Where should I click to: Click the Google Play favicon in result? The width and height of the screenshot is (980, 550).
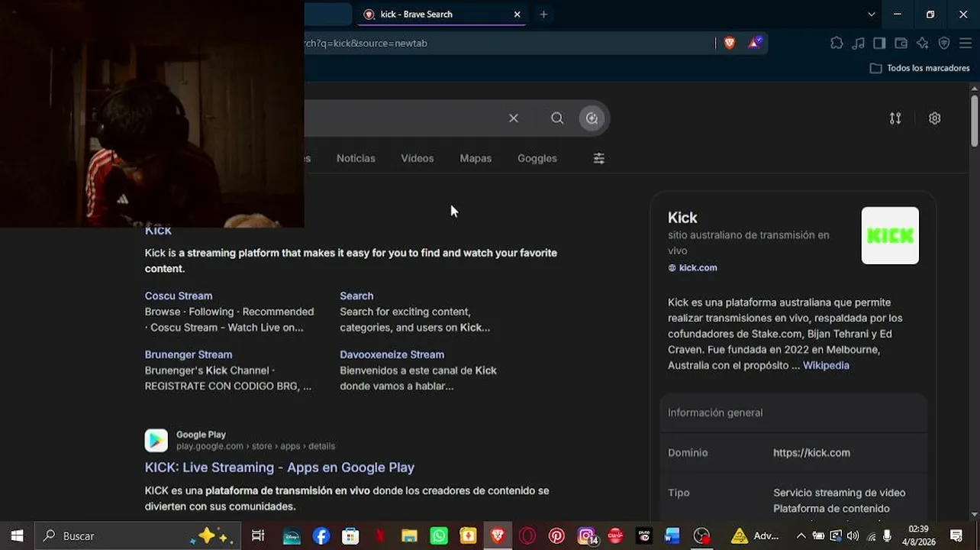(x=156, y=440)
